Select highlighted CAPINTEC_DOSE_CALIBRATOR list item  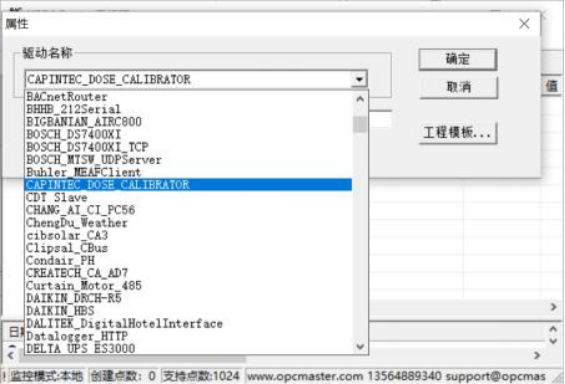pyautogui.click(x=188, y=185)
